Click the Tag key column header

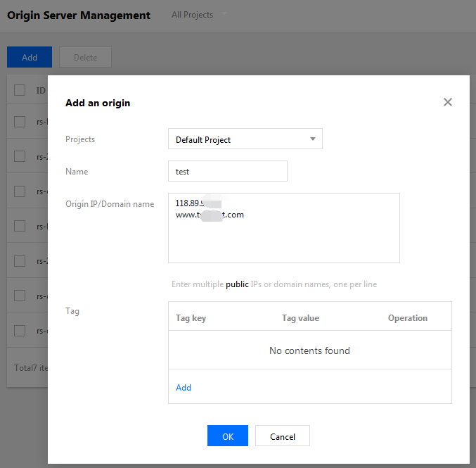click(191, 318)
